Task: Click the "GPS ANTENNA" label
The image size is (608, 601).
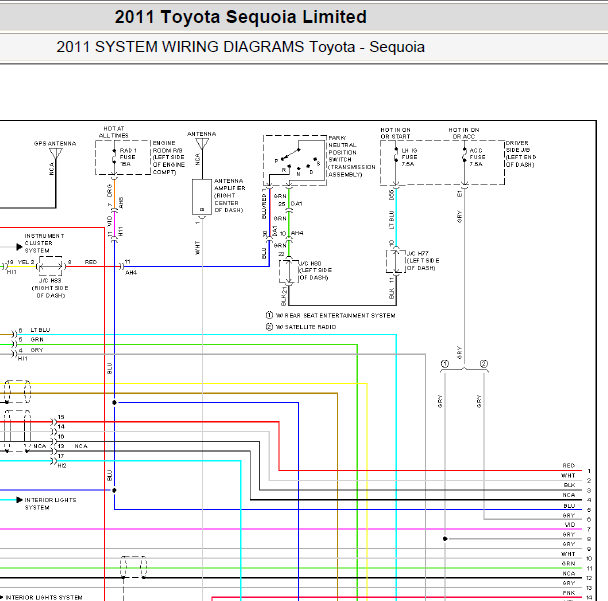Action: click(55, 143)
